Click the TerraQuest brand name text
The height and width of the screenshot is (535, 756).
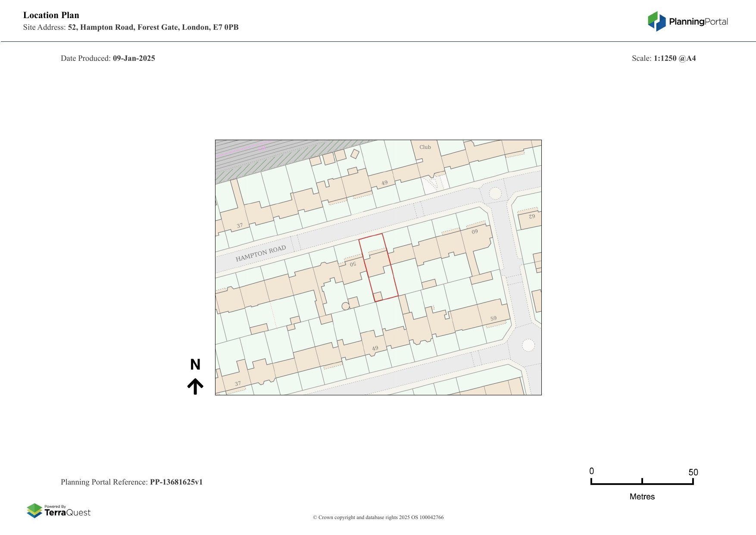point(68,513)
